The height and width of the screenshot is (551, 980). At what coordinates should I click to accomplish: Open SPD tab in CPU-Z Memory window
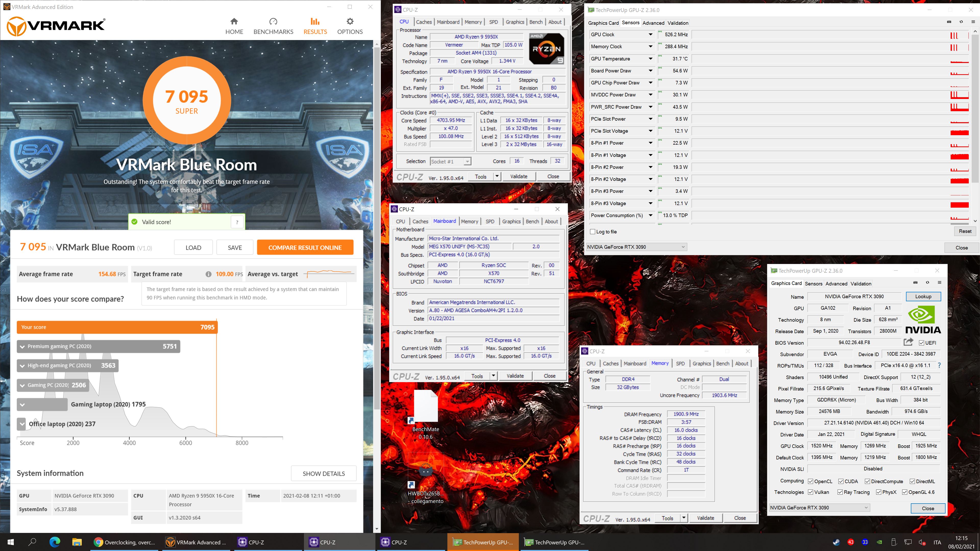click(680, 364)
